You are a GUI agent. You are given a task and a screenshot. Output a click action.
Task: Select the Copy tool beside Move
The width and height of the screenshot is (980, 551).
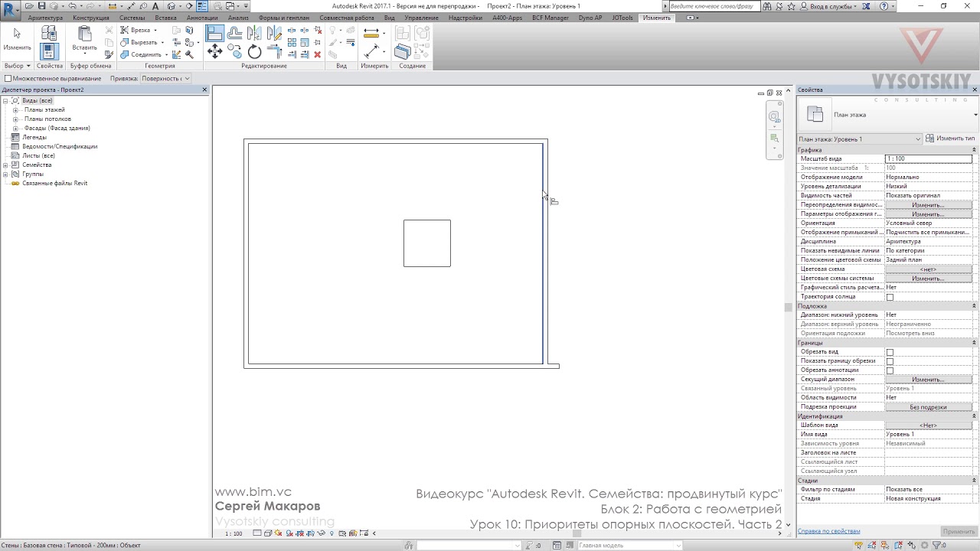point(235,52)
